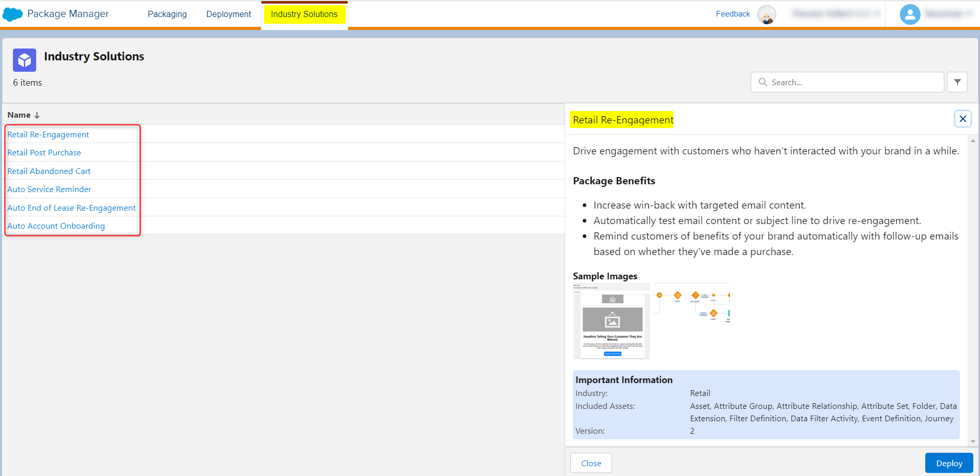Click the '6 items' count text
This screenshot has height=476, width=980.
[x=27, y=83]
